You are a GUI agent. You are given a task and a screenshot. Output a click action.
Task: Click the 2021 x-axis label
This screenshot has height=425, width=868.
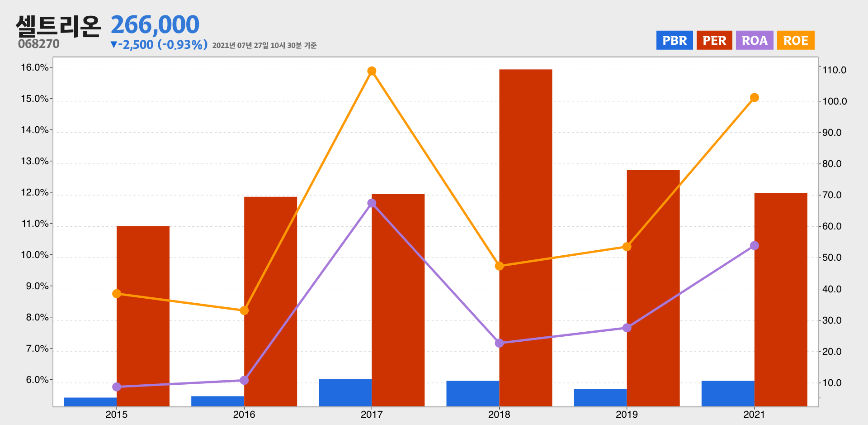click(x=755, y=414)
